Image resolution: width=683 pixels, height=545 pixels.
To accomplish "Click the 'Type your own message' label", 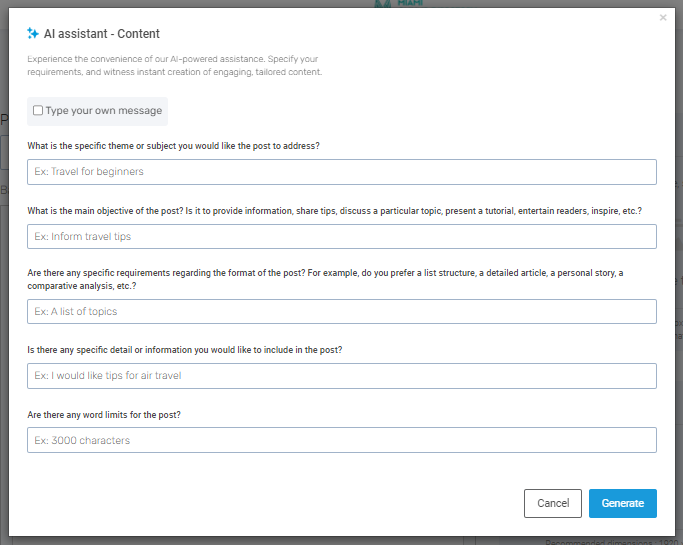I will [104, 111].
